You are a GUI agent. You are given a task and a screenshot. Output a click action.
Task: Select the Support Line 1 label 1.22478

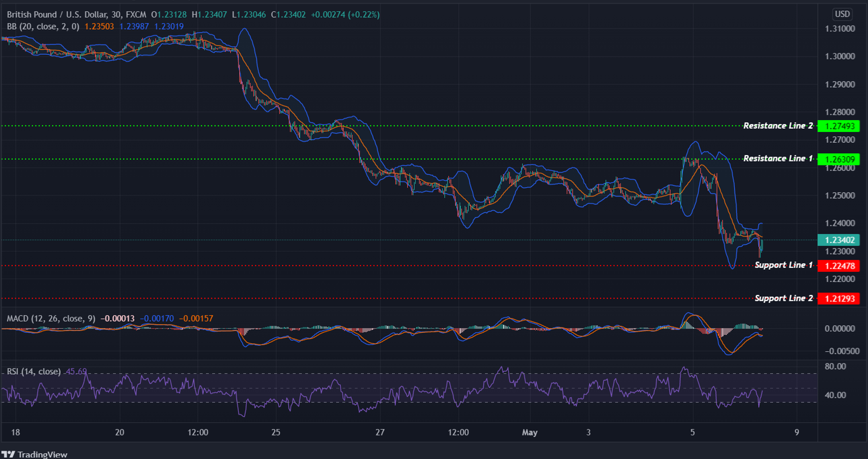(839, 265)
